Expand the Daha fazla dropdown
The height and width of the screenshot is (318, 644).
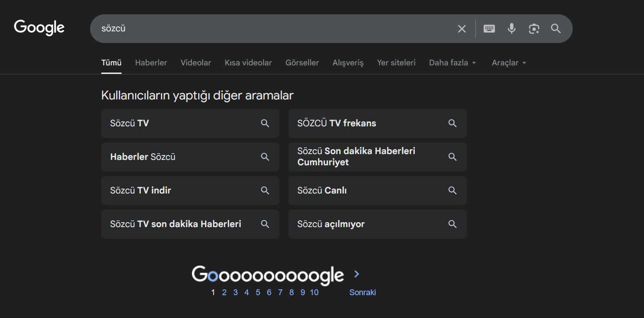[453, 63]
